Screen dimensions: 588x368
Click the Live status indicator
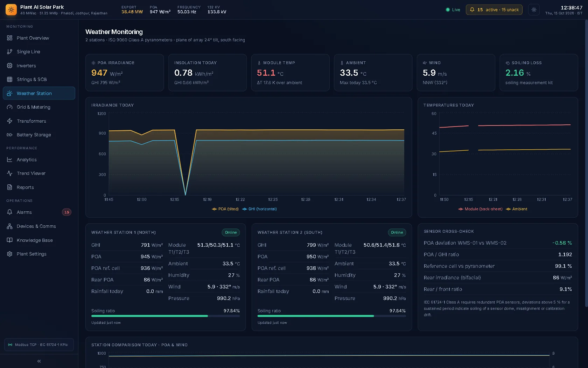tap(453, 10)
